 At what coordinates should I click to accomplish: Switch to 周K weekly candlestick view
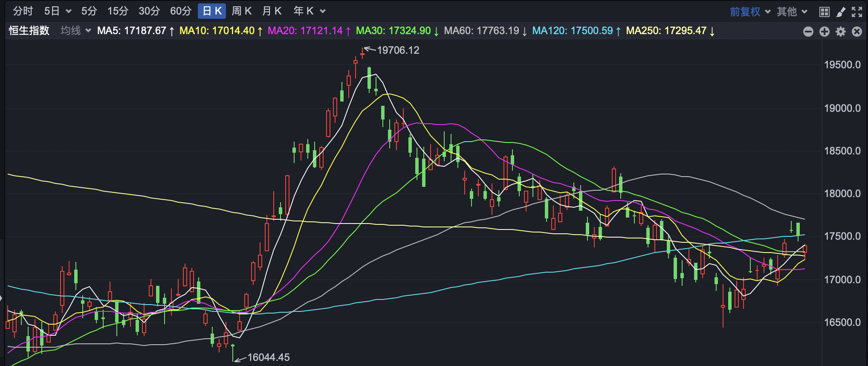coord(242,11)
